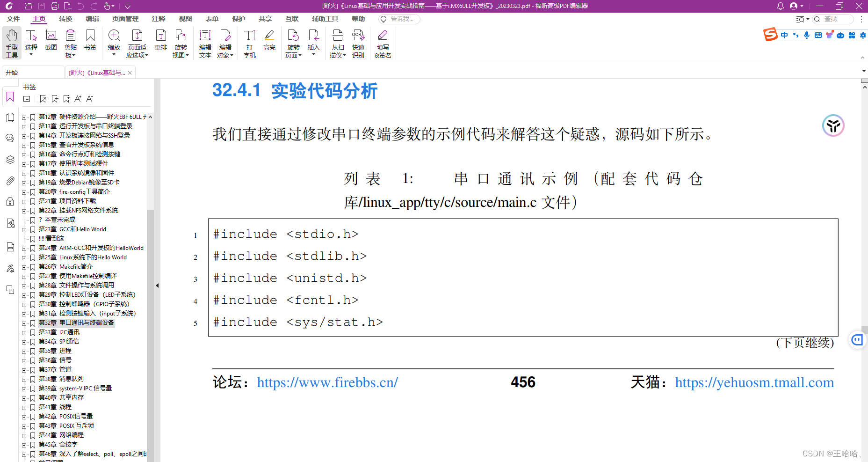Open the quick access toolbar customize dropdown

click(127, 6)
